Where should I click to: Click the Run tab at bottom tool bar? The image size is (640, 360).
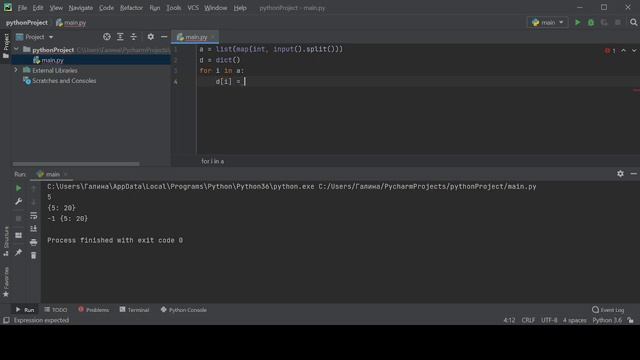pyautogui.click(x=24, y=310)
